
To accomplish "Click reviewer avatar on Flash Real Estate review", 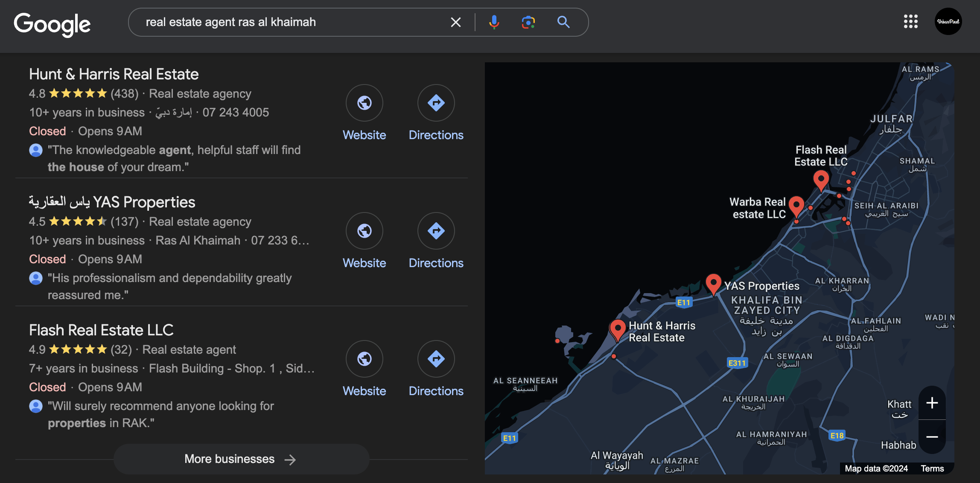I will [x=36, y=406].
